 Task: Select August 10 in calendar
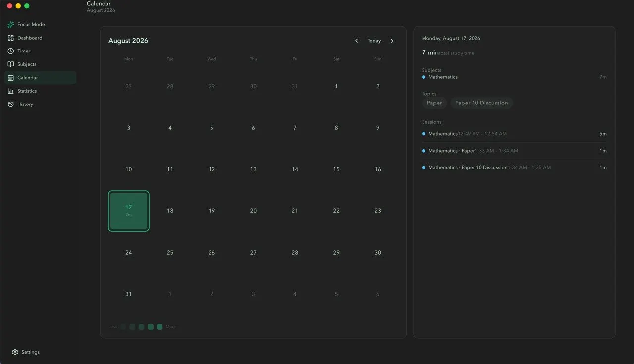coord(129,169)
